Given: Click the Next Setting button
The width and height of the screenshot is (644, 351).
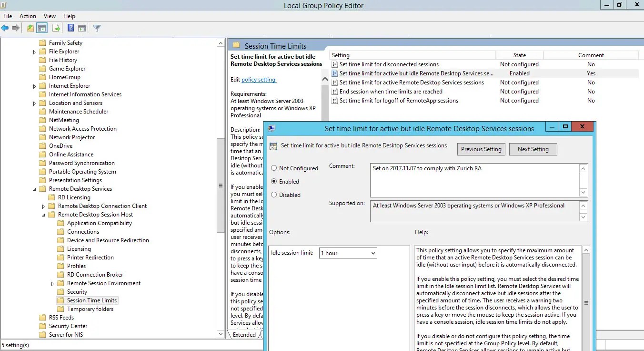Looking at the screenshot, I should pos(533,149).
